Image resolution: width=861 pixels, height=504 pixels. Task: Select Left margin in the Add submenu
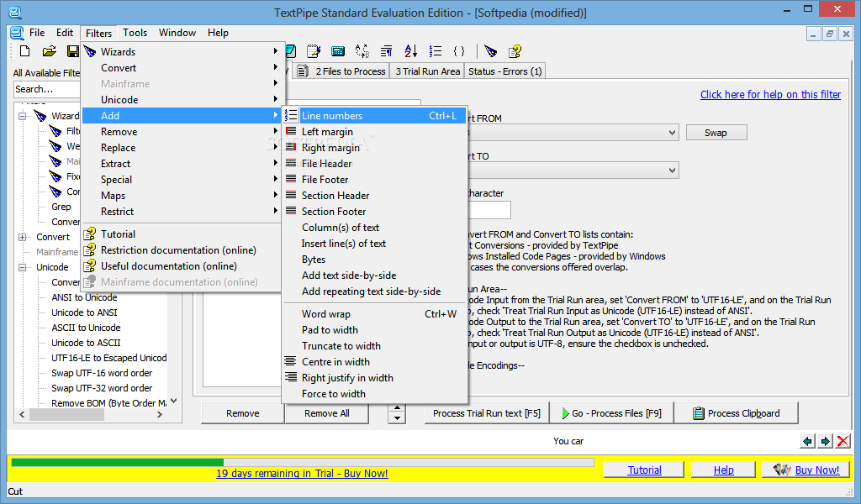(x=375, y=132)
